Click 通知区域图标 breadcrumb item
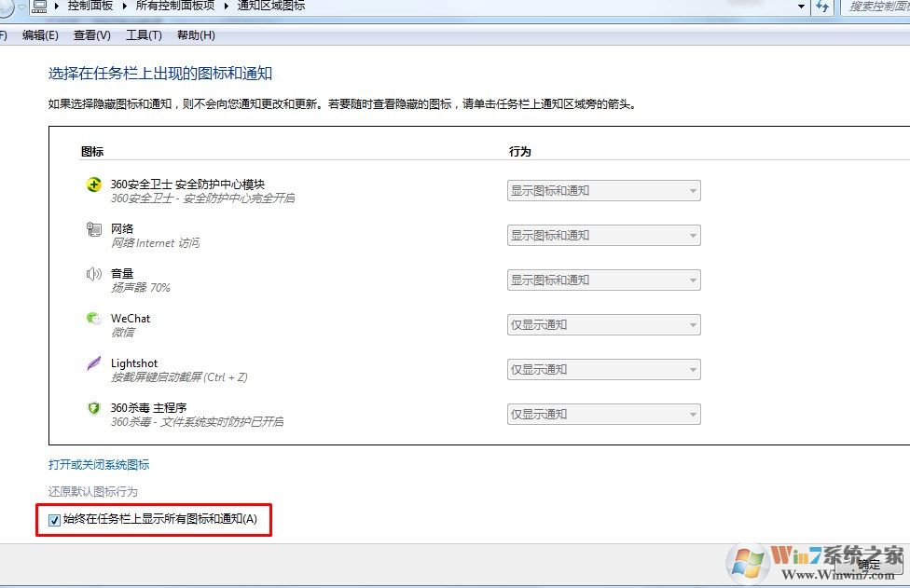Image resolution: width=910 pixels, height=588 pixels. pos(271,6)
